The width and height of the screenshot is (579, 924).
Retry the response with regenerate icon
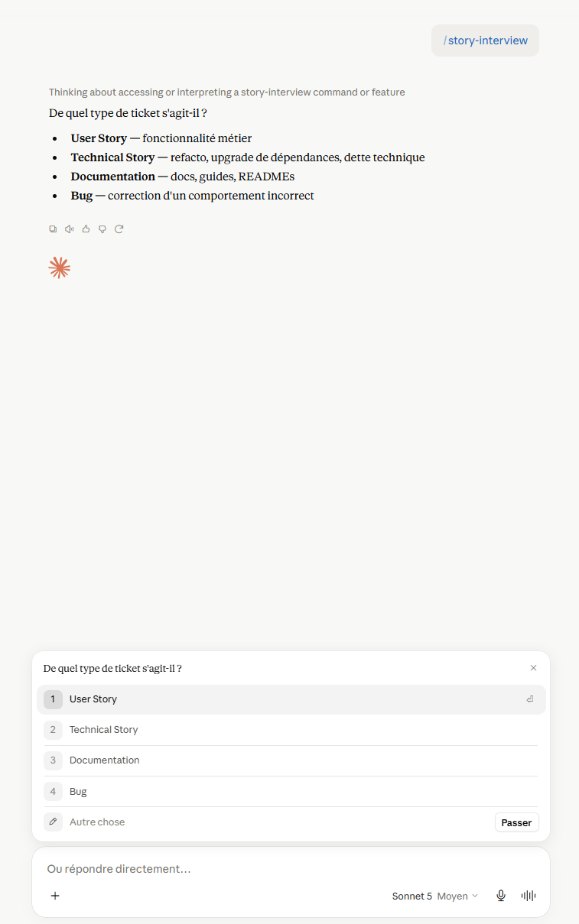click(119, 229)
